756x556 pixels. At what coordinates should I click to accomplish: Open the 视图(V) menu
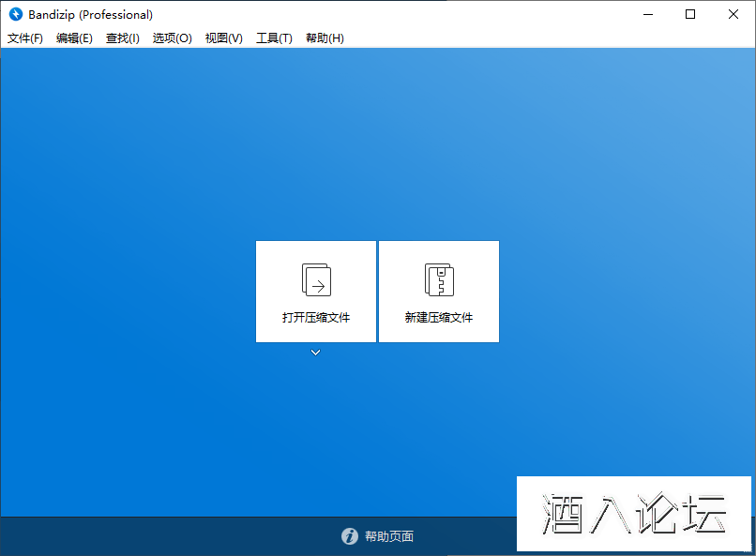pos(224,38)
